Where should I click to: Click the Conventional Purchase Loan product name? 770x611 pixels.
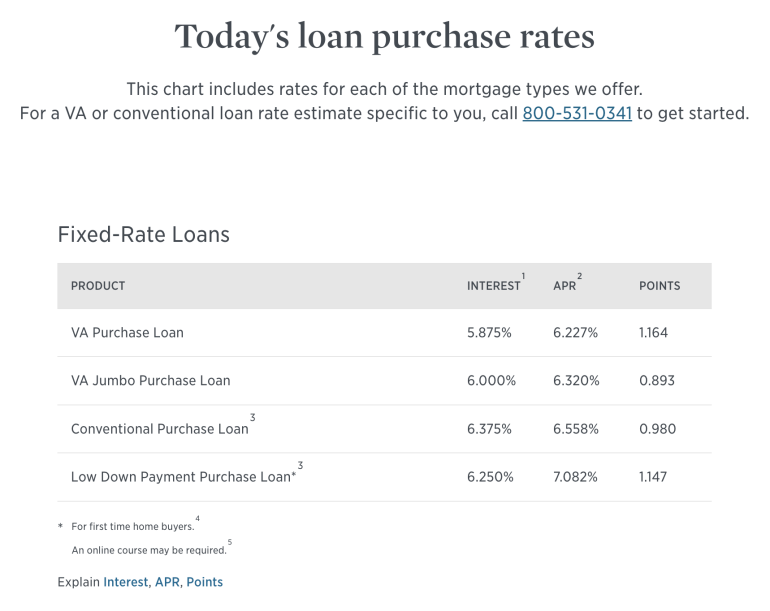(159, 429)
